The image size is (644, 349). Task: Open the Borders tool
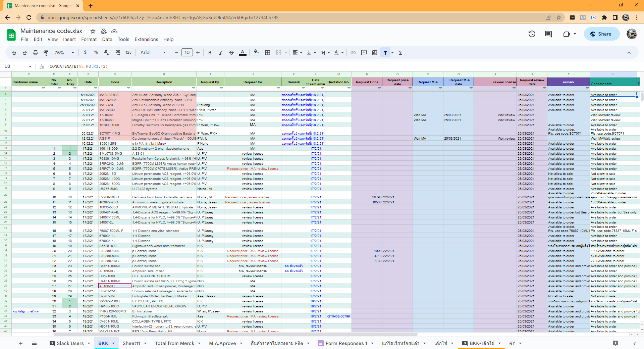268,53
